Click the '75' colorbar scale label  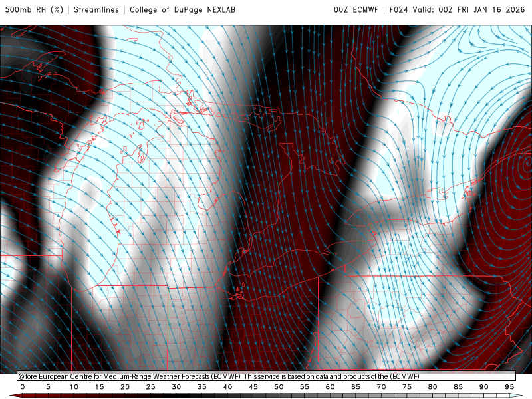tap(407, 387)
